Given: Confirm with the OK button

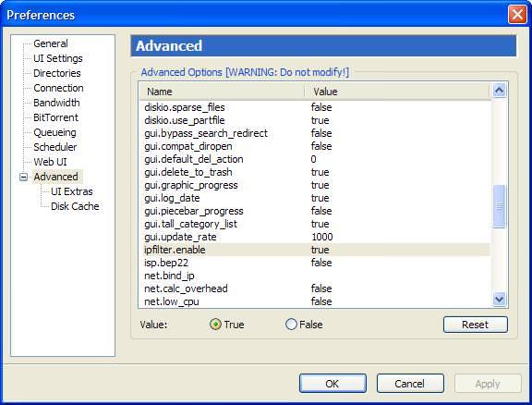Looking at the screenshot, I should click(332, 383).
